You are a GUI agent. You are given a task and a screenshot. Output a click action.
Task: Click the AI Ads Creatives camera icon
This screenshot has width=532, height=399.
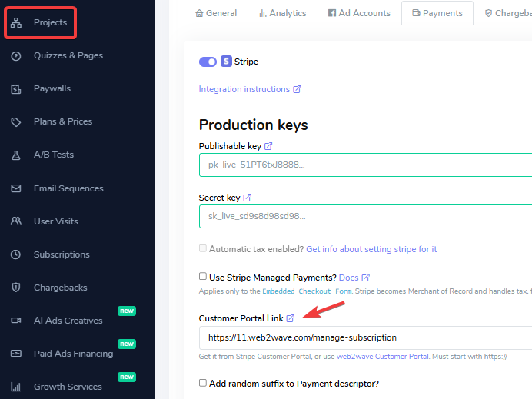(x=16, y=321)
